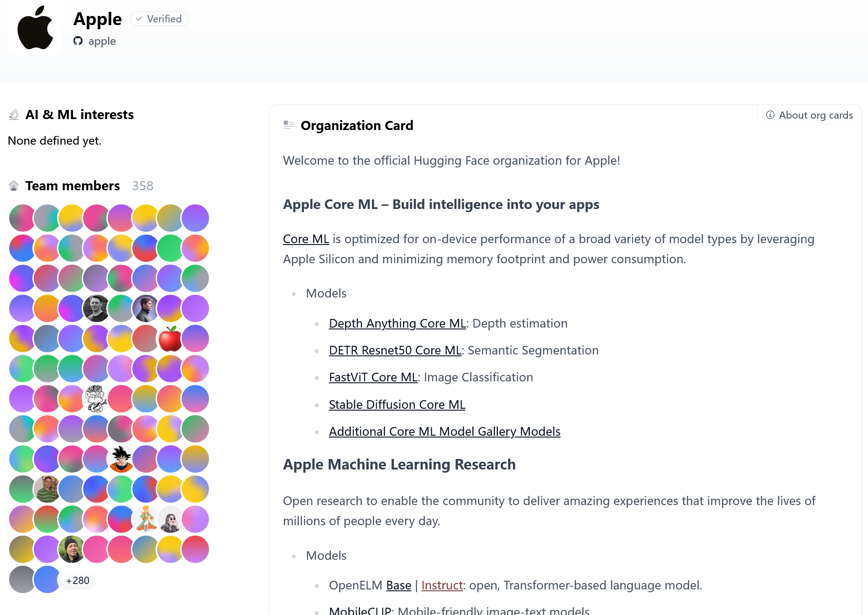This screenshot has width=868, height=615.
Task: Click the Team members heading
Action: [x=73, y=186]
